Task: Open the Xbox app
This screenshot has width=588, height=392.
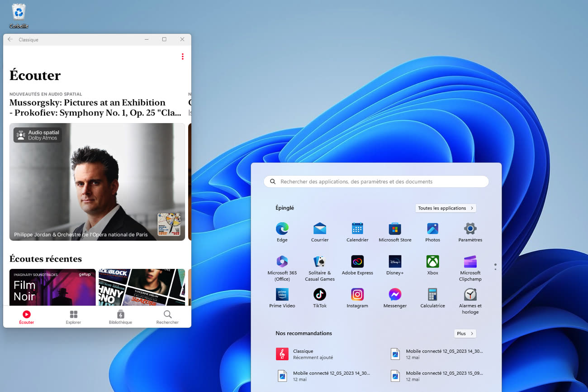Action: (x=432, y=265)
